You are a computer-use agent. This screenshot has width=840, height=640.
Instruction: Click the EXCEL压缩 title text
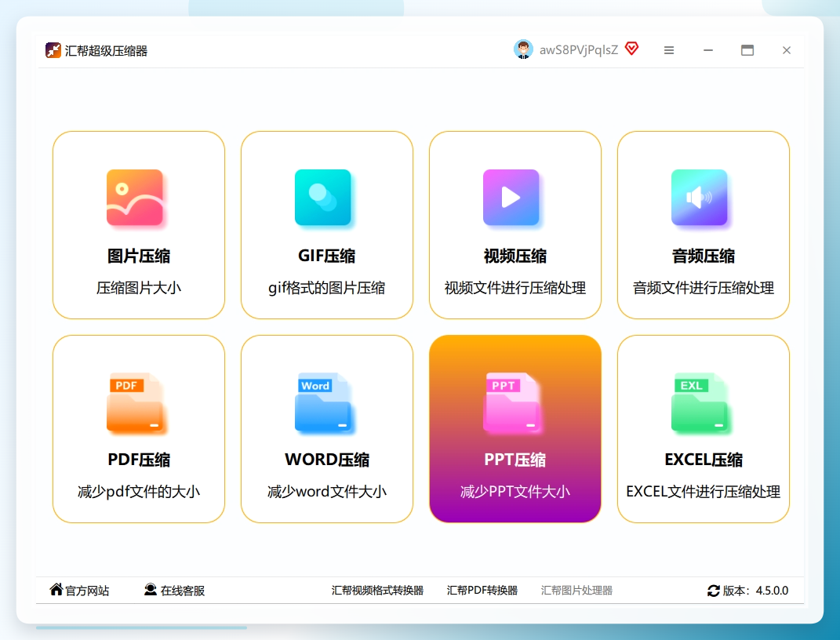(x=704, y=460)
